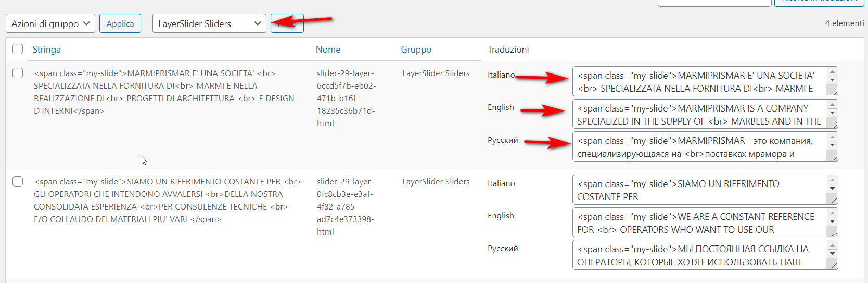
Task: Click LayerSlider Sliders group in first row
Action: pos(436,73)
